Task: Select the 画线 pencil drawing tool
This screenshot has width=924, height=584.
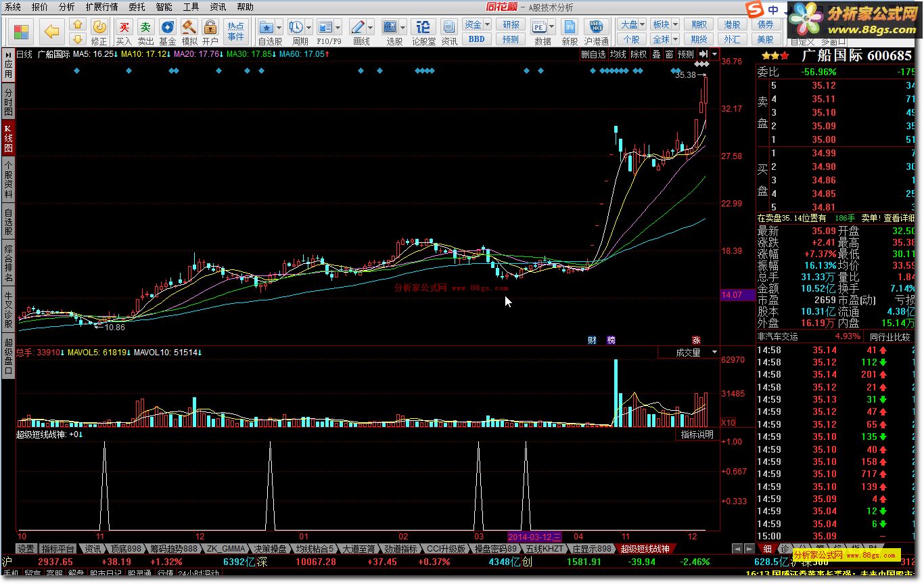Action: (x=358, y=27)
